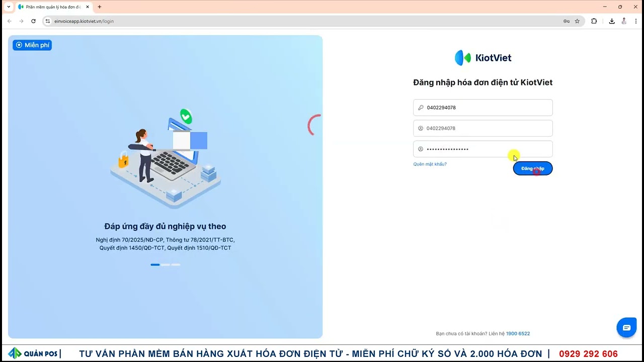The image size is (644, 362).
Task: Go forward with browser forward arrow
Action: tap(21, 21)
